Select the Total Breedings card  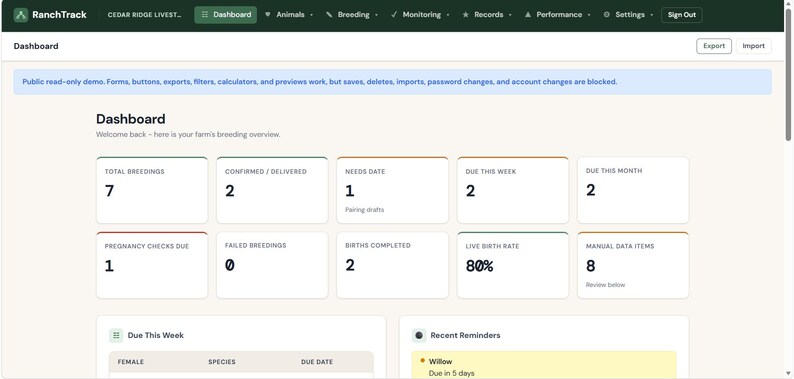point(152,190)
